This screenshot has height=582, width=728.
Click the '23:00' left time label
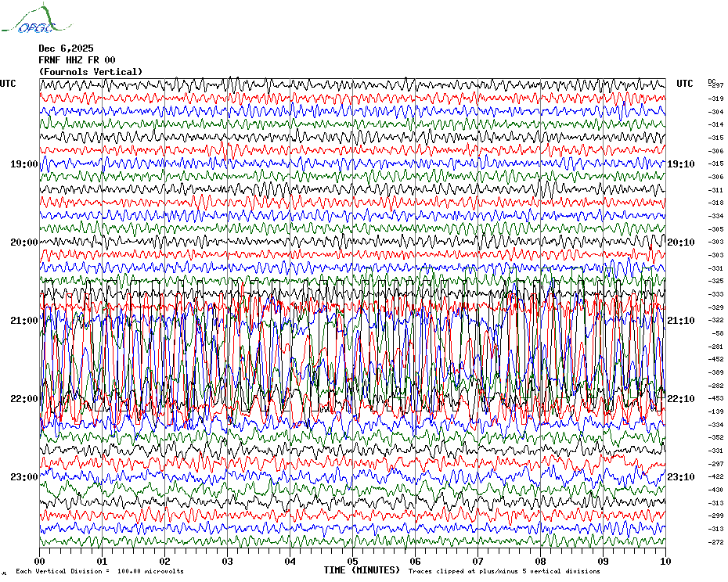click(x=24, y=477)
